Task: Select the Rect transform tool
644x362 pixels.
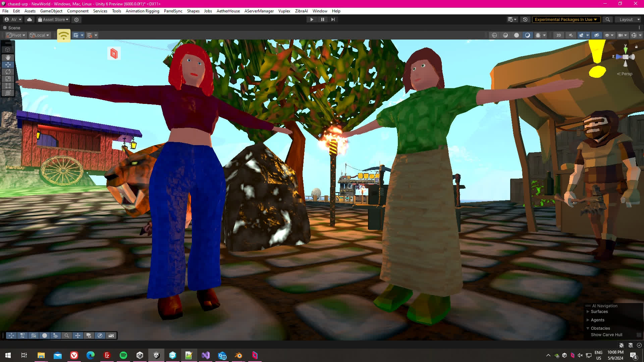Action: click(8, 86)
